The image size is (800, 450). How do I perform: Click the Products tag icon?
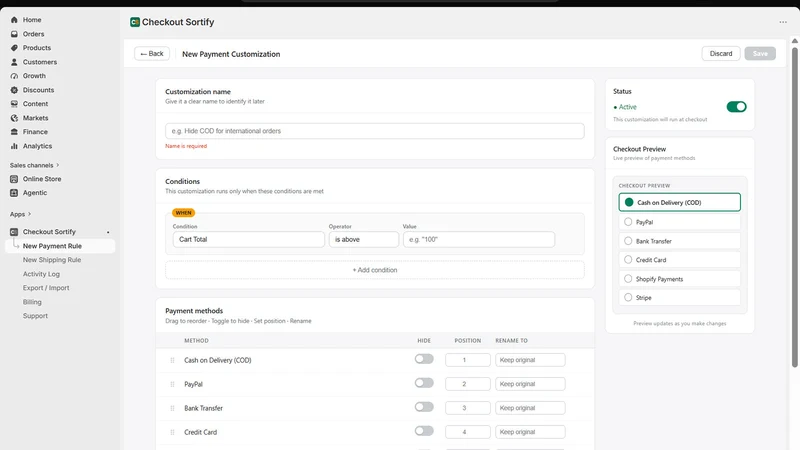(x=14, y=48)
